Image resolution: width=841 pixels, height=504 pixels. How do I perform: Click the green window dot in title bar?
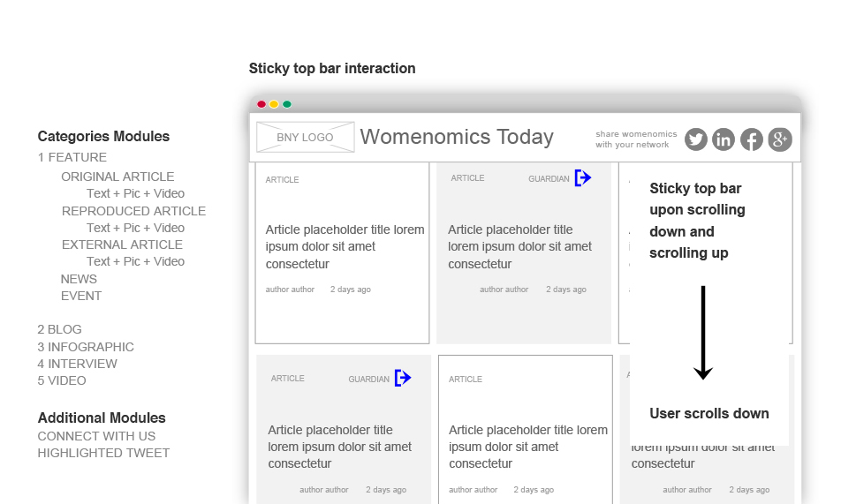[x=287, y=104]
